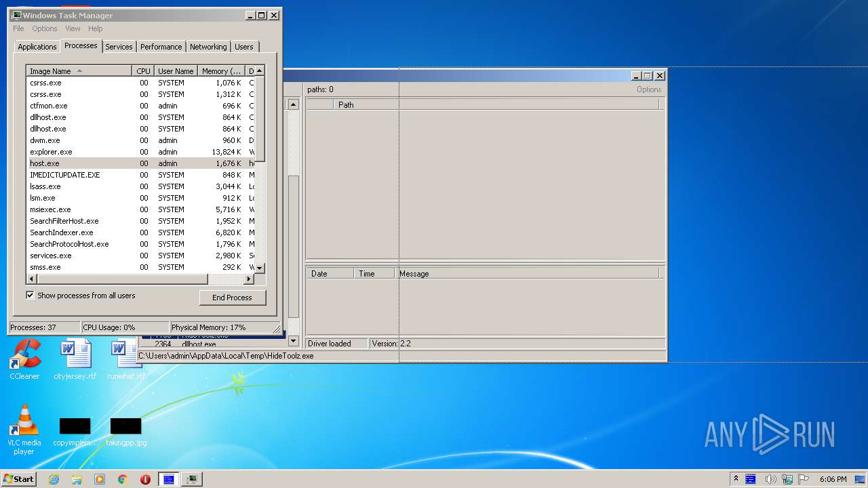Click the process list scroll-up arrow
The height and width of the screenshot is (488, 868).
point(260,70)
